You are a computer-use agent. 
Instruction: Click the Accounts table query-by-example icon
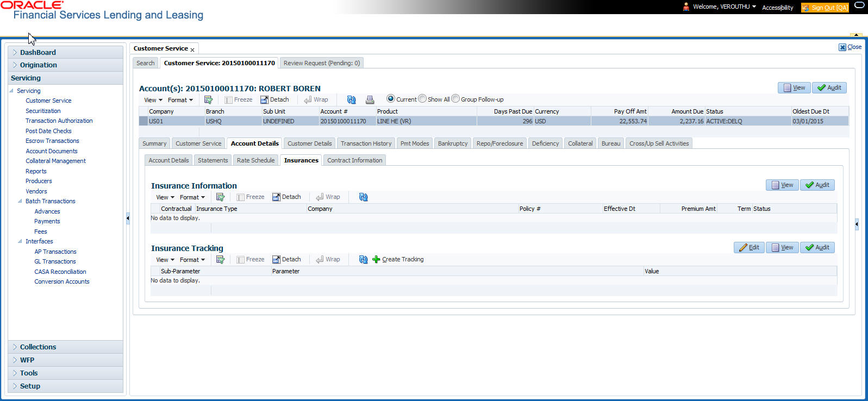pos(208,100)
